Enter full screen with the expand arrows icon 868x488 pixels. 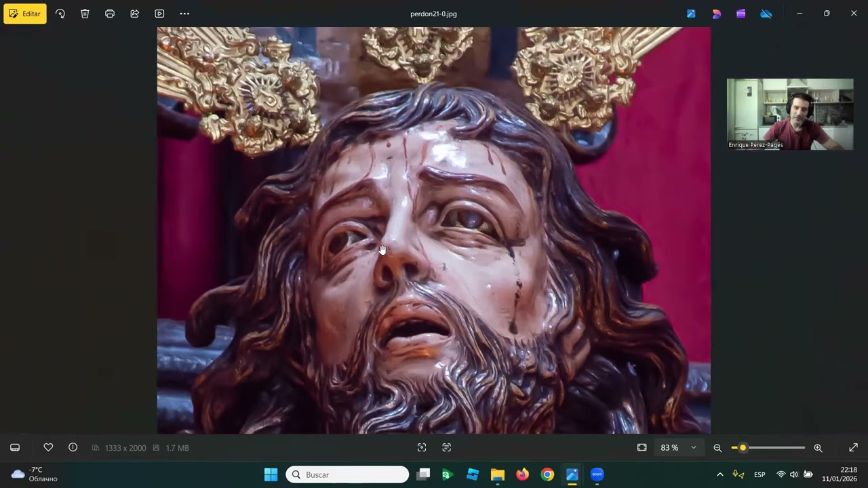pos(853,447)
